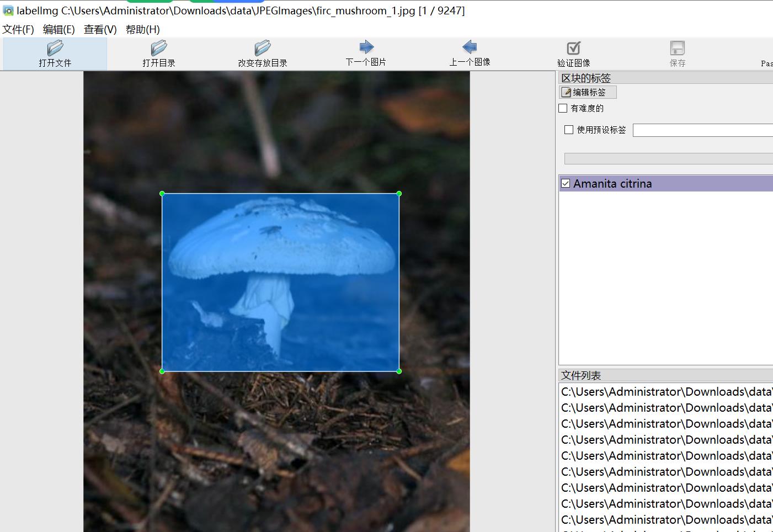Enable the 使用预设标签 default label checkbox
Viewport: 773px width, 532px height.
point(569,130)
